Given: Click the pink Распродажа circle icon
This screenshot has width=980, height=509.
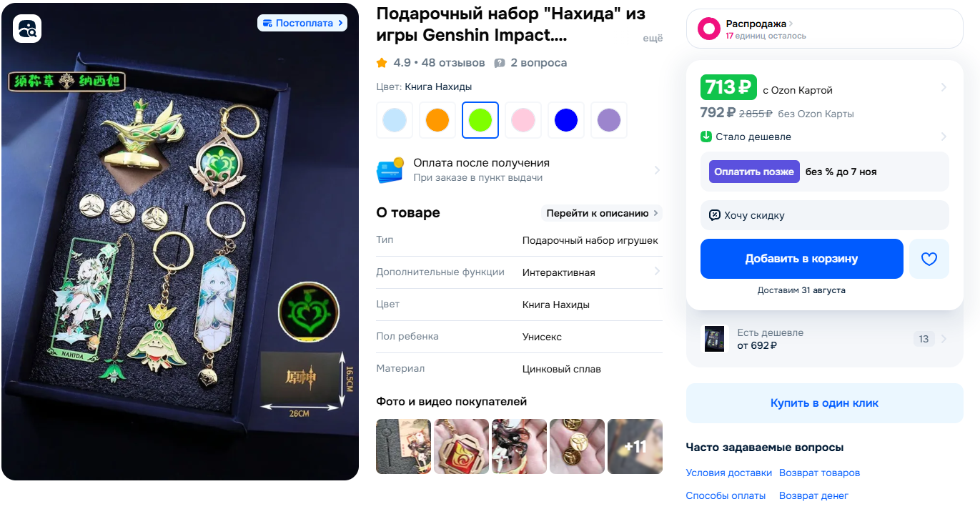Looking at the screenshot, I should (708, 29).
